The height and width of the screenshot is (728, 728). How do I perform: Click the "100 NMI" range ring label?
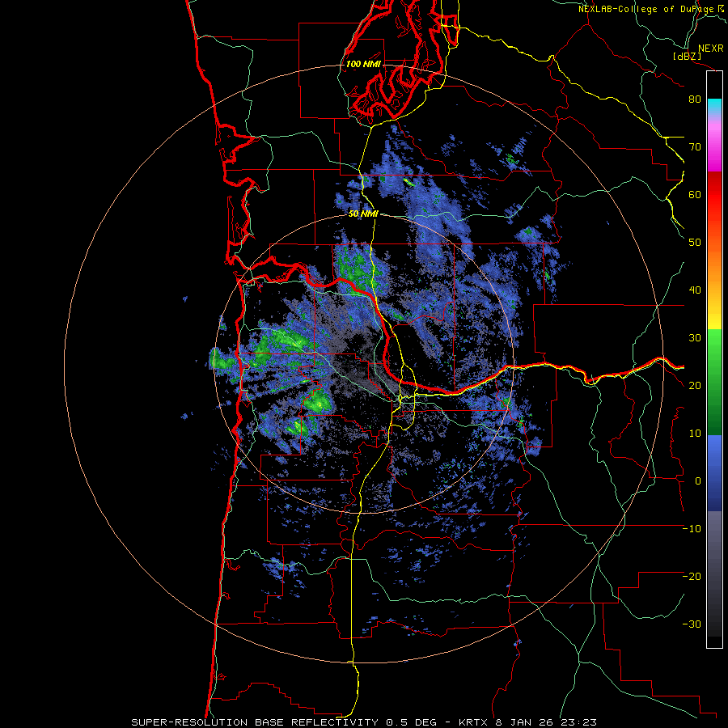point(363,64)
